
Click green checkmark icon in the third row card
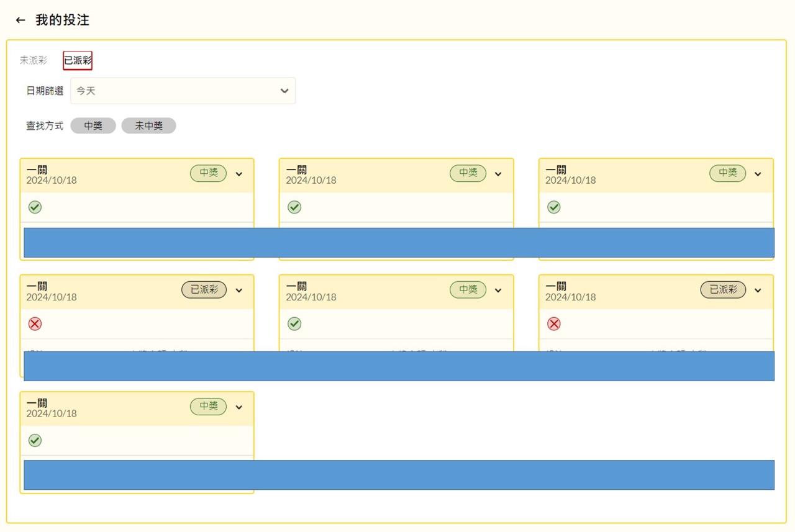tap(35, 440)
